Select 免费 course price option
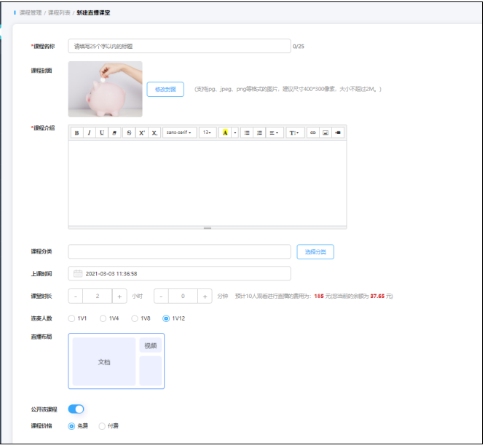The height and width of the screenshot is (448, 485). (71, 426)
